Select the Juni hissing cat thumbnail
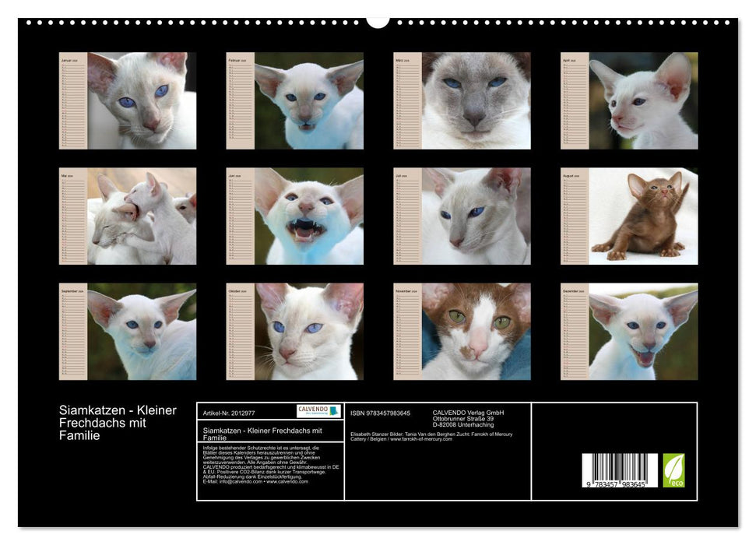Viewport: 756px width, 545px height. coord(294,216)
